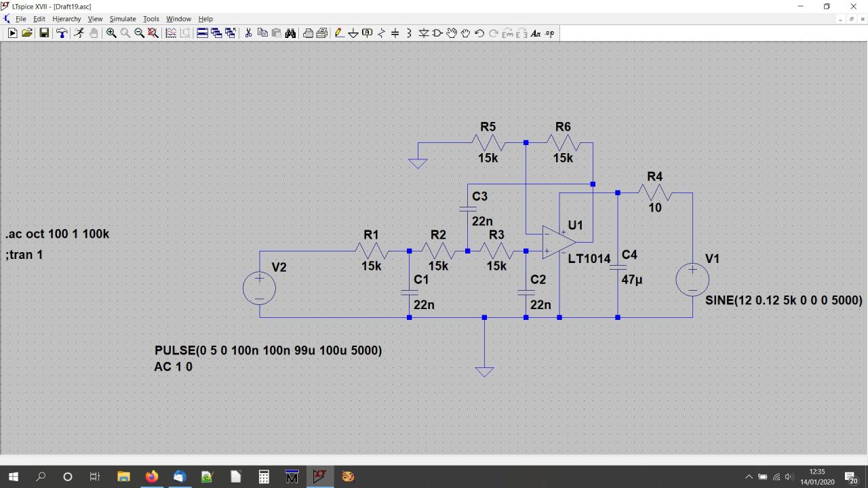Click the C1 capacitor label
Screen dimensions: 868x488
(421, 279)
